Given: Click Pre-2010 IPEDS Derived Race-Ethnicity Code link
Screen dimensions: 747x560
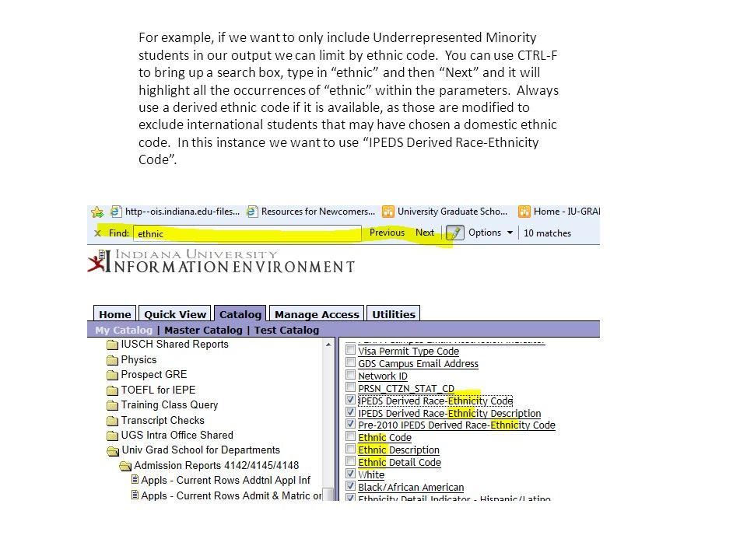Looking at the screenshot, I should click(x=457, y=425).
